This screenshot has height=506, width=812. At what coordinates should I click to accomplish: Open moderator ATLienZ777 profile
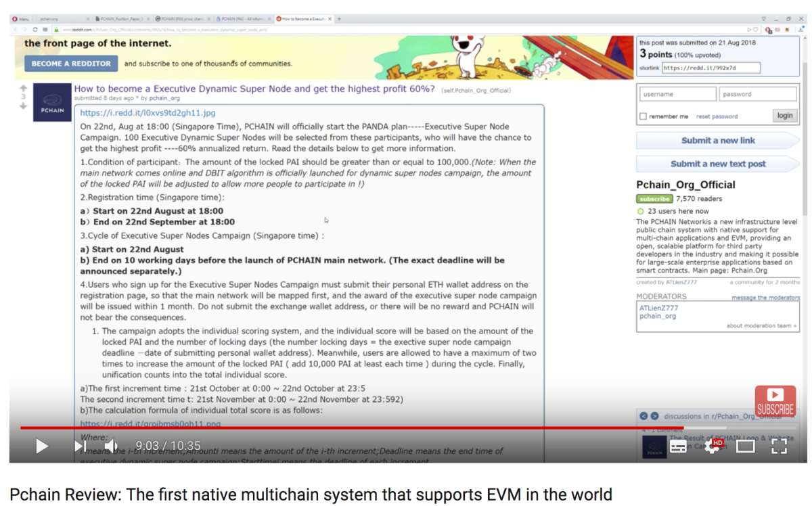point(658,308)
